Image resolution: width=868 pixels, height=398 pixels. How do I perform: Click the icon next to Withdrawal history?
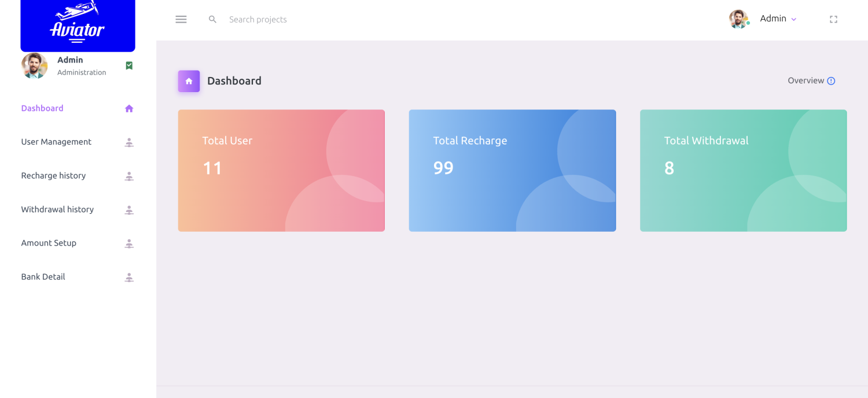coord(129,210)
